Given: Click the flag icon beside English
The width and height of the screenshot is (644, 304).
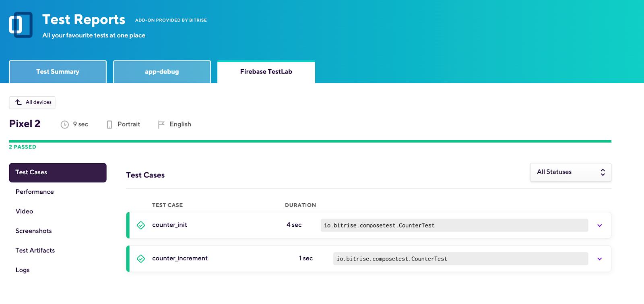Looking at the screenshot, I should click(161, 124).
